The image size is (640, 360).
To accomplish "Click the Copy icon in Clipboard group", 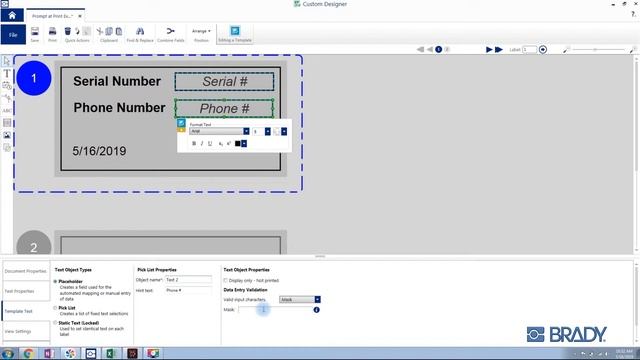I will (x=109, y=31).
